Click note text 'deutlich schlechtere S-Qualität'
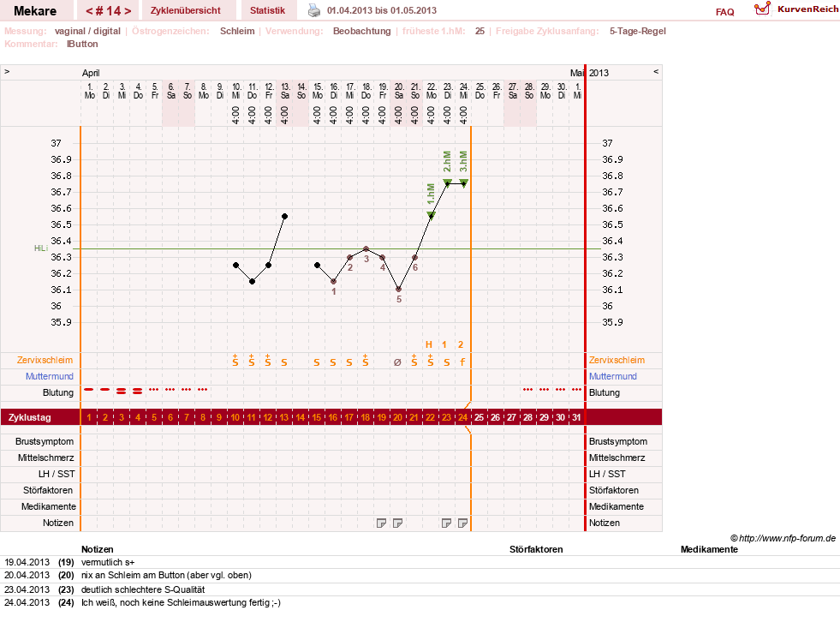This screenshot has height=634, width=840. coord(143,589)
